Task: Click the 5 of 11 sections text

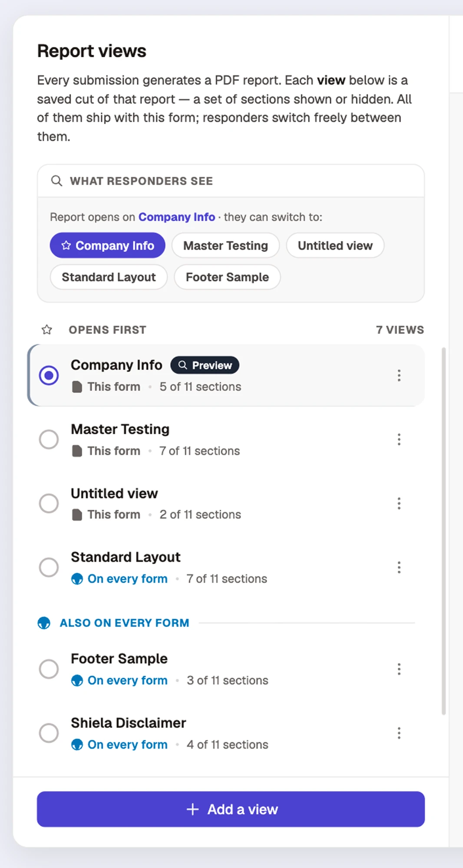Action: [x=200, y=387]
